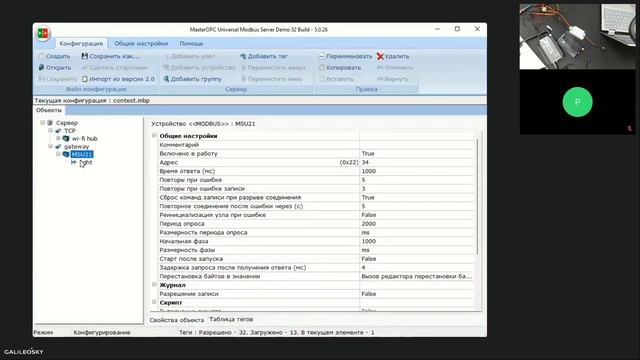Click the Повторы при ошибке записи value 3
Viewport: 640px width, 360px height.
tap(417, 189)
